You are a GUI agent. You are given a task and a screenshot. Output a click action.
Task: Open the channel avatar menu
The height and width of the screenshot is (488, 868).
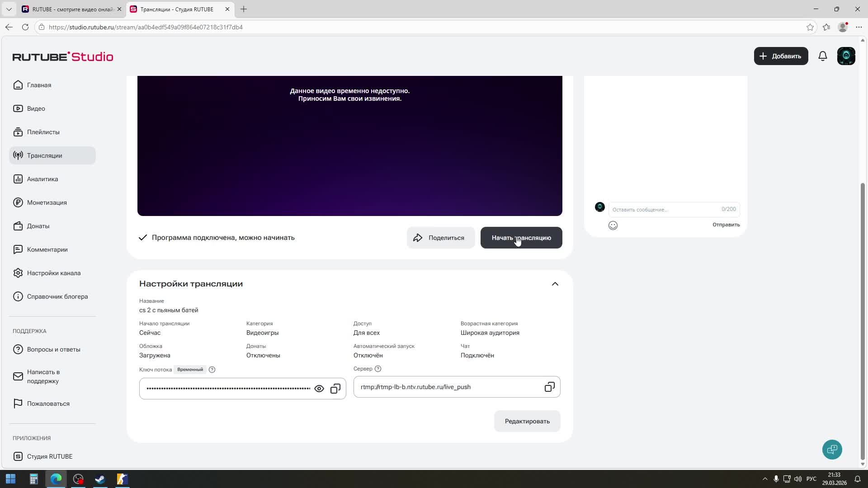pos(846,56)
